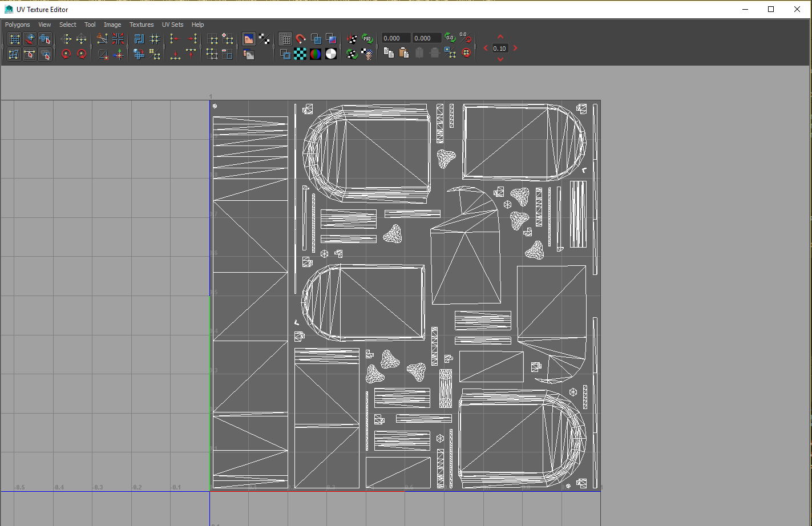
Task: Align selected UVs to maximum V
Action: tap(191, 54)
